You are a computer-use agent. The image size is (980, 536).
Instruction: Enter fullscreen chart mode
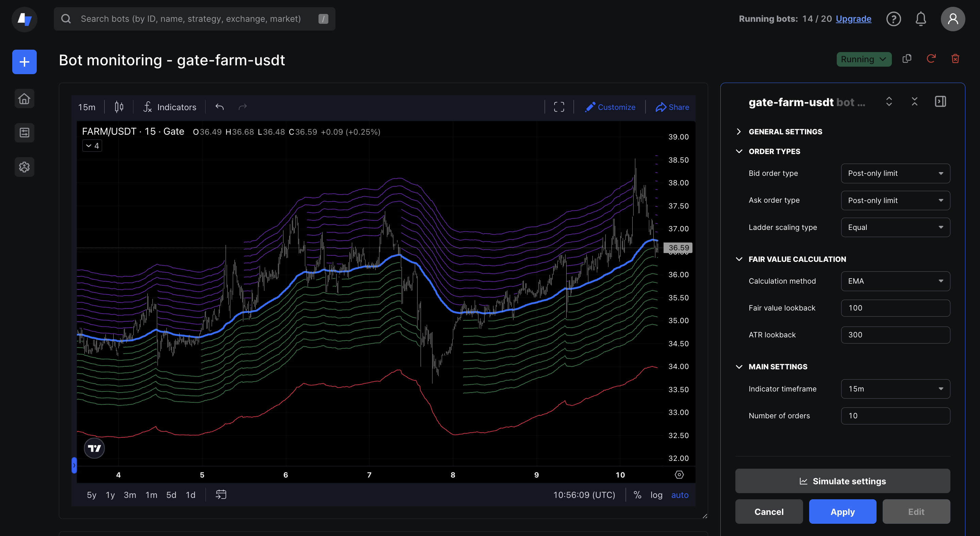559,107
